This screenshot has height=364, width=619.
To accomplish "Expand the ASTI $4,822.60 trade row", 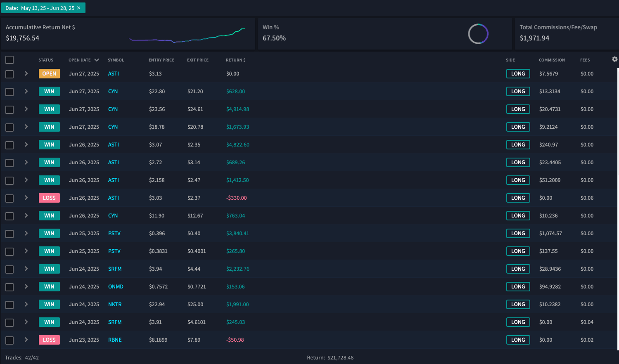I will point(26,144).
